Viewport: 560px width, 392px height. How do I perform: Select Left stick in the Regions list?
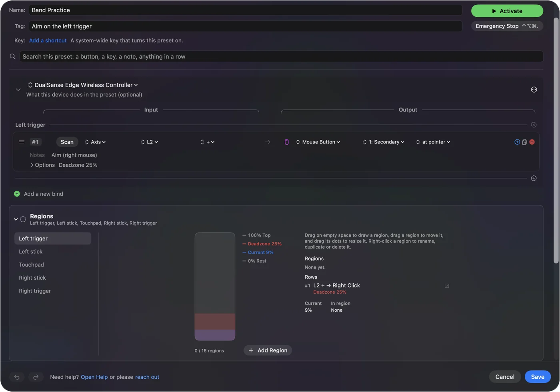point(53,252)
